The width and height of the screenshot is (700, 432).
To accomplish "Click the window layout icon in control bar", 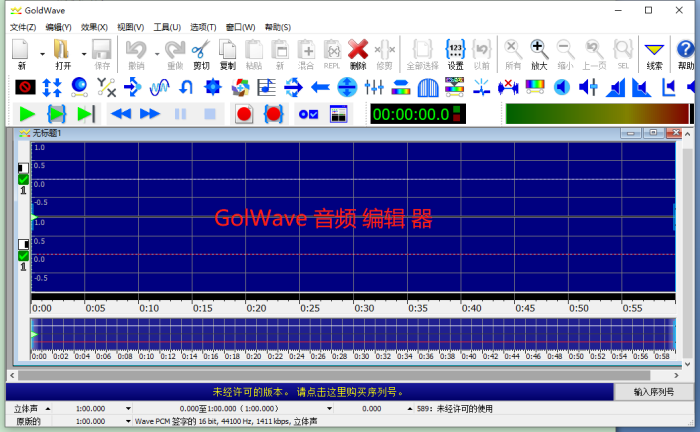I will (338, 114).
